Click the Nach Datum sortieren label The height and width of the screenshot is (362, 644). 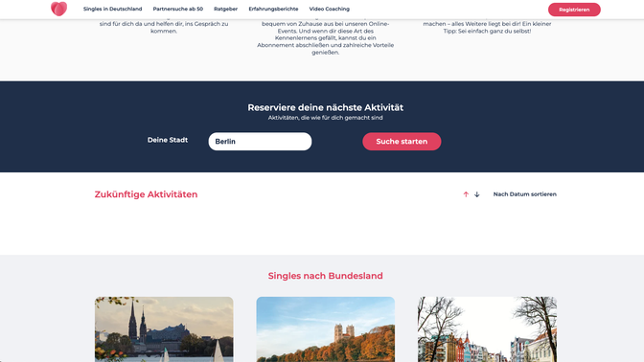525,194
